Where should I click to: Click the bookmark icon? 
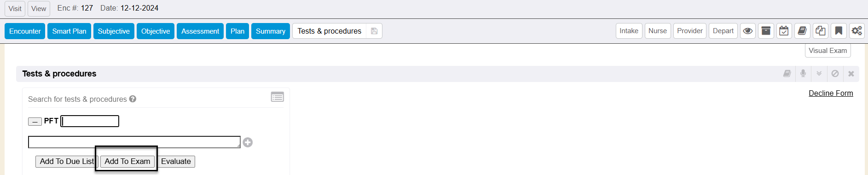pos(839,31)
